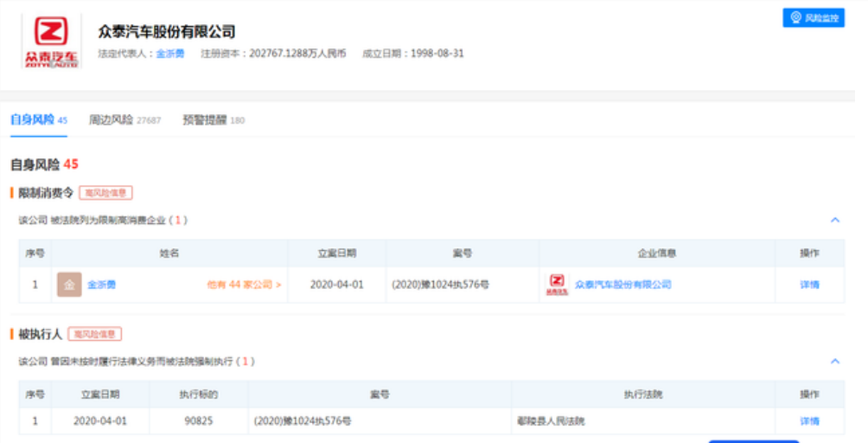Click 成立日期 1998-08-31 text
Screen dimensions: 868x443
coord(413,54)
